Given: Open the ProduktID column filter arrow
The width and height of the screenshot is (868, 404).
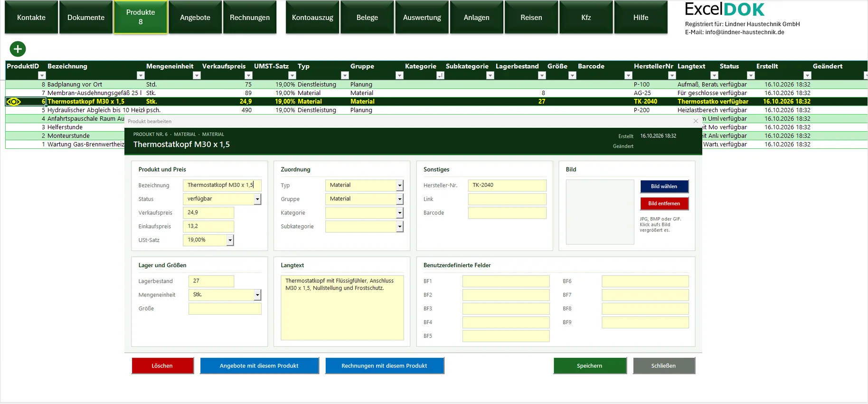Looking at the screenshot, I should tap(42, 76).
